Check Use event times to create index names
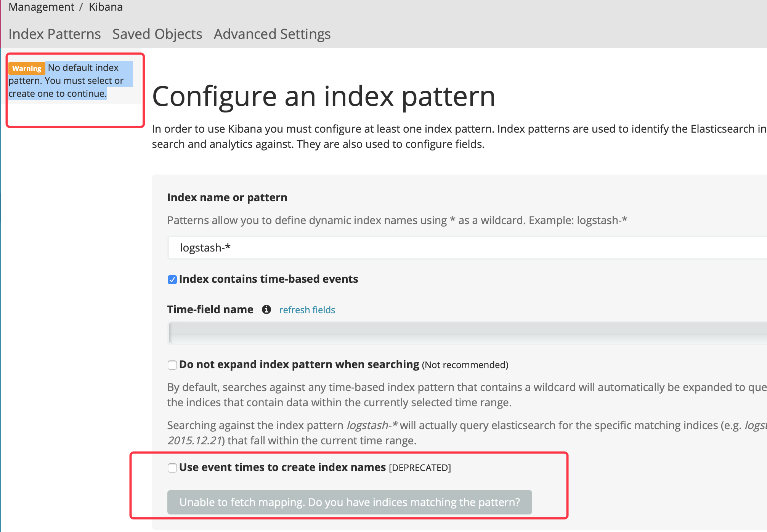Viewport: 767px width, 532px height. click(172, 468)
